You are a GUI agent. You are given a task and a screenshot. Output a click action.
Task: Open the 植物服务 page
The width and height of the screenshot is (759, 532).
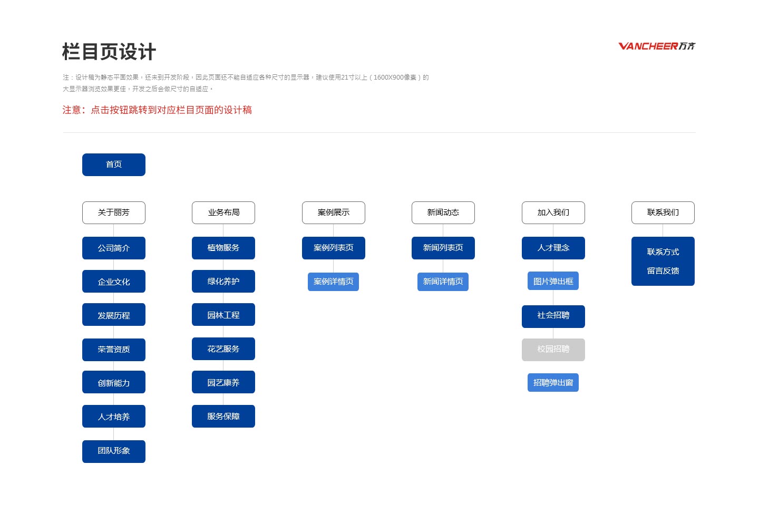pos(223,248)
